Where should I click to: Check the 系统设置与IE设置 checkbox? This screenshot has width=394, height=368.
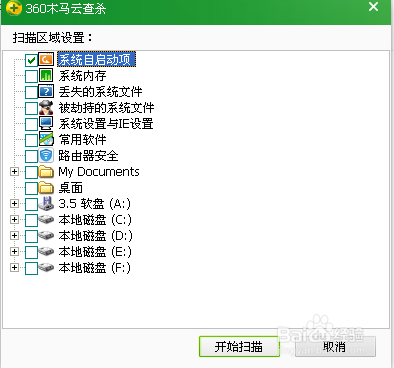pos(31,124)
